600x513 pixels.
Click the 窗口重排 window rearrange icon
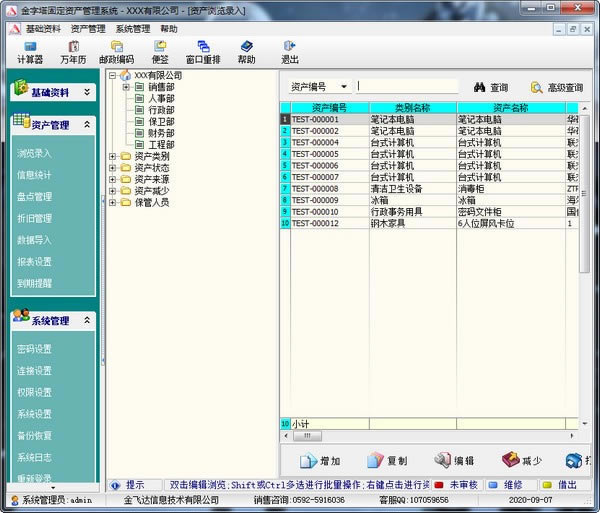pos(203,51)
